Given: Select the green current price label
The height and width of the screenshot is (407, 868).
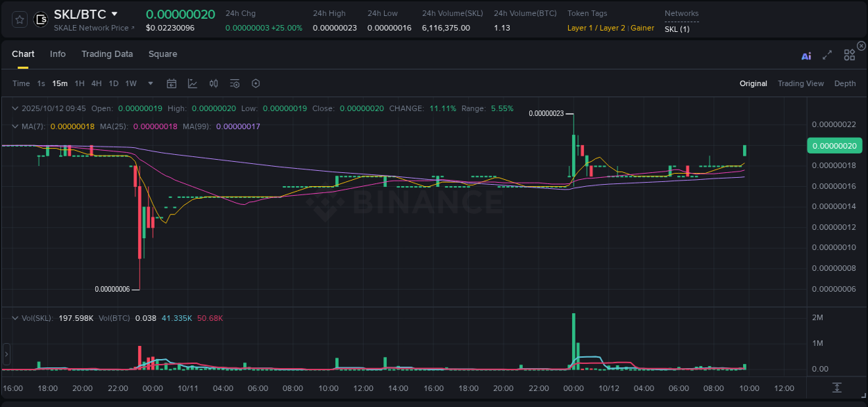Looking at the screenshot, I should pos(835,146).
